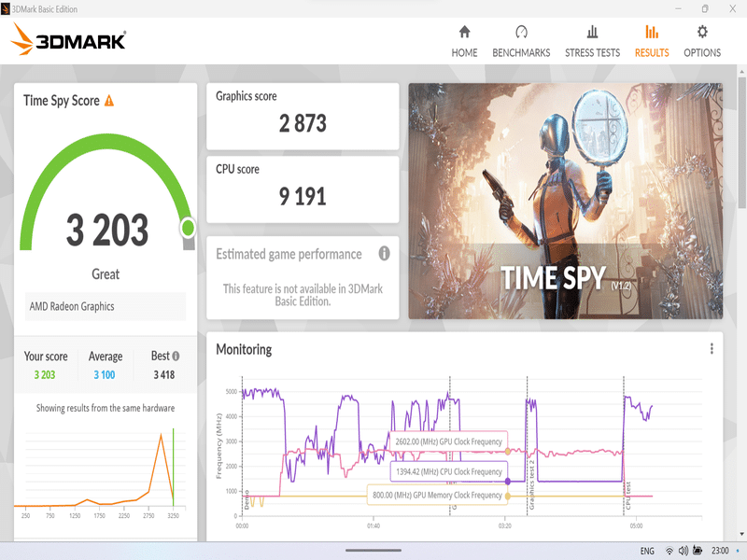Click the volume speaker tray icon
Screen dimensions: 747x560
(684, 551)
